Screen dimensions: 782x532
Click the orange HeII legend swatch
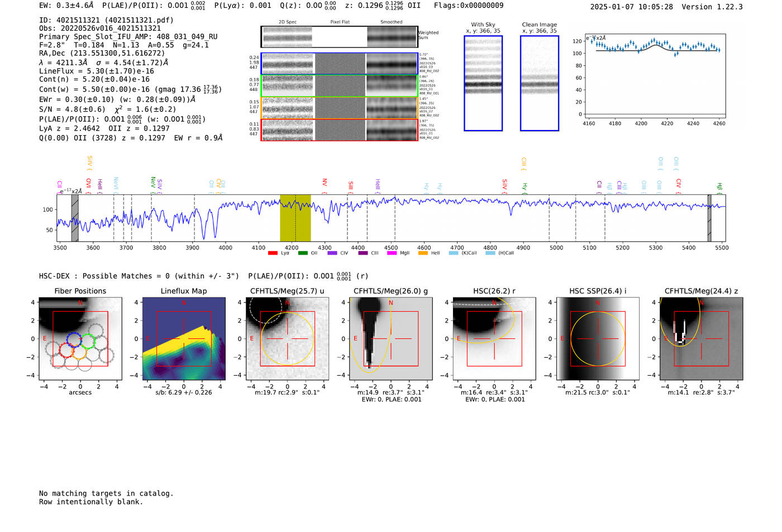point(423,253)
